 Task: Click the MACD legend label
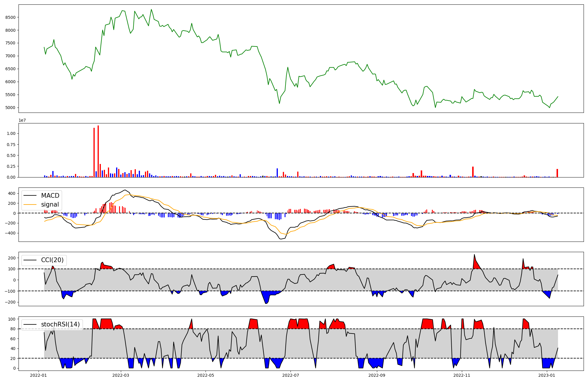pyautogui.click(x=50, y=196)
